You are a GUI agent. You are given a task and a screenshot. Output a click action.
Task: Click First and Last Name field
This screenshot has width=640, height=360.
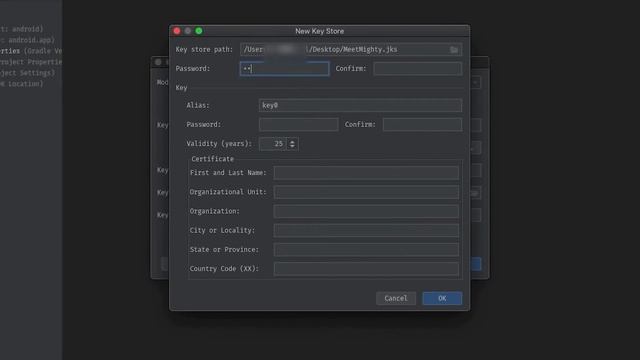point(366,173)
